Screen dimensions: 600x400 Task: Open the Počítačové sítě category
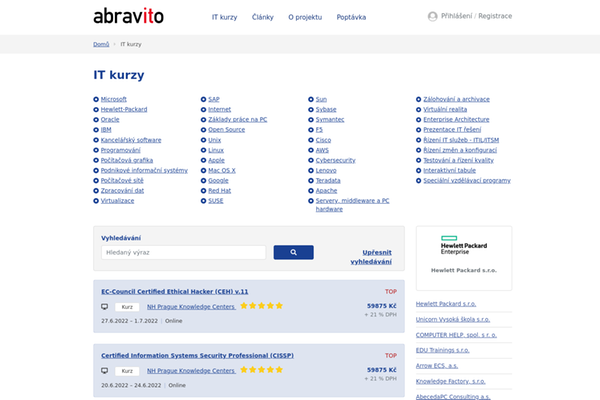[122, 181]
